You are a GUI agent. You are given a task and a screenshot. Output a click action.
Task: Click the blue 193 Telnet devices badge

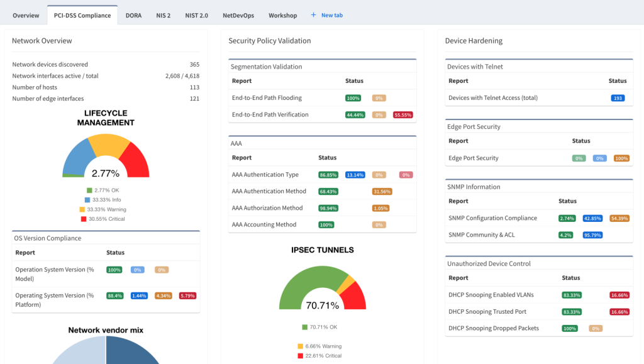coord(618,98)
